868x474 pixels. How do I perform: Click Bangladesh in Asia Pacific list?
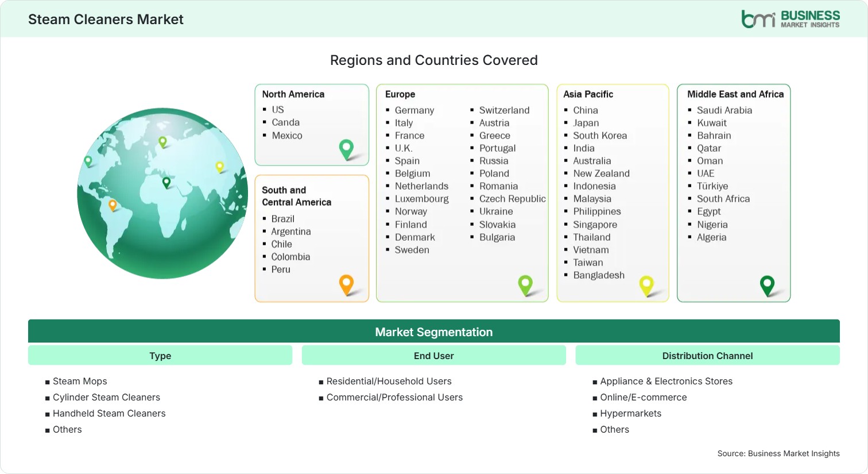tap(599, 275)
